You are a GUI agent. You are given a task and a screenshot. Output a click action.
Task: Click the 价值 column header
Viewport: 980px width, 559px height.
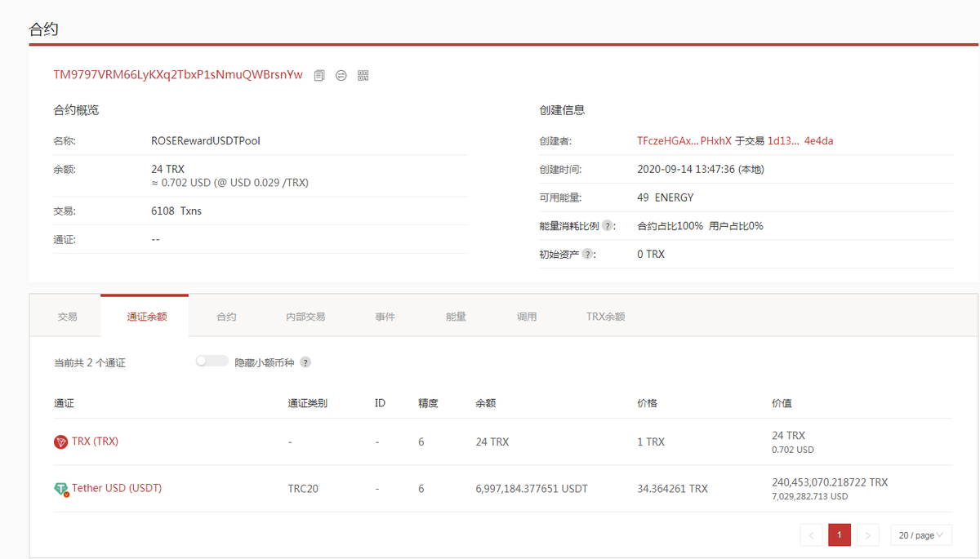point(782,403)
